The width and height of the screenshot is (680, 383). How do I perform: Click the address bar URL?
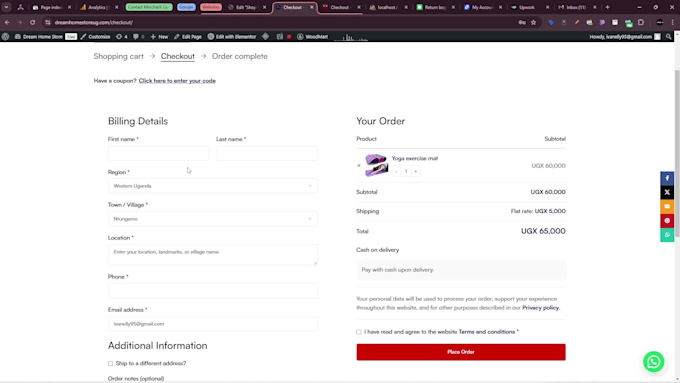coord(94,22)
